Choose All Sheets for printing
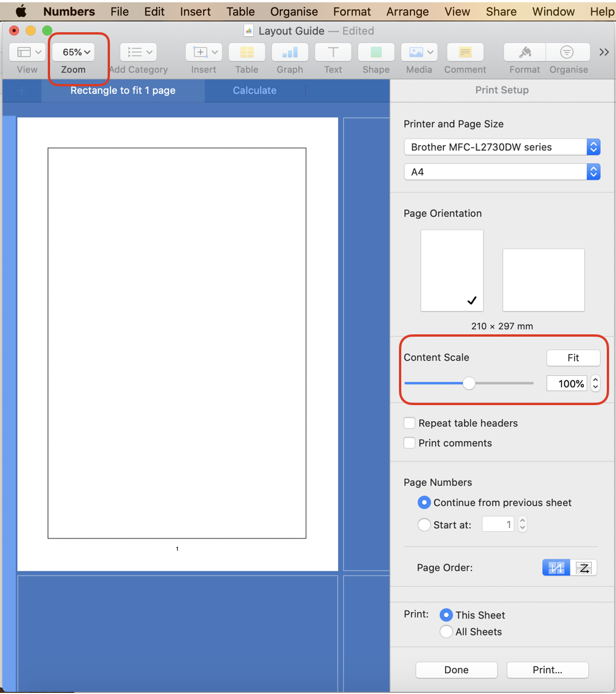This screenshot has height=694, width=616. 446,632
